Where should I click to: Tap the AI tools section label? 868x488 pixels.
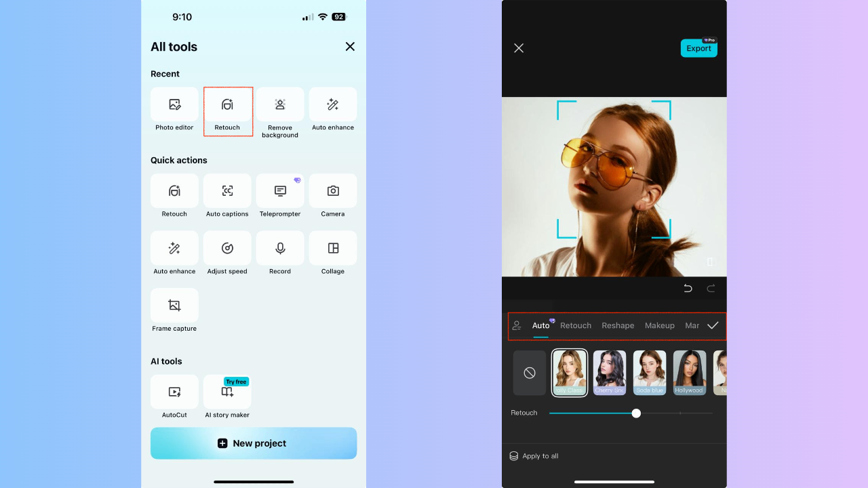pos(166,361)
